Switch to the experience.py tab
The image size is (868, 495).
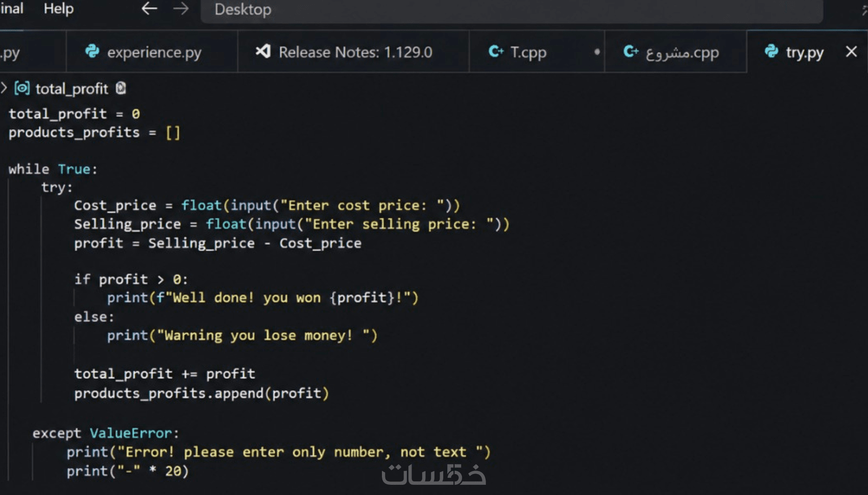click(152, 52)
